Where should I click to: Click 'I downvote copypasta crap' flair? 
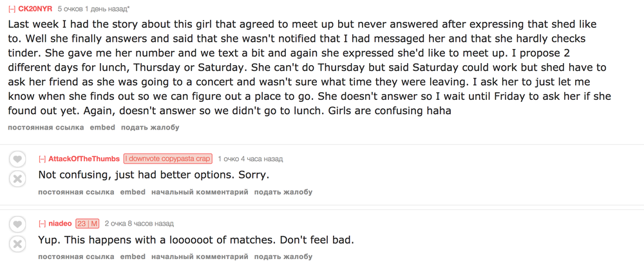[167, 159]
